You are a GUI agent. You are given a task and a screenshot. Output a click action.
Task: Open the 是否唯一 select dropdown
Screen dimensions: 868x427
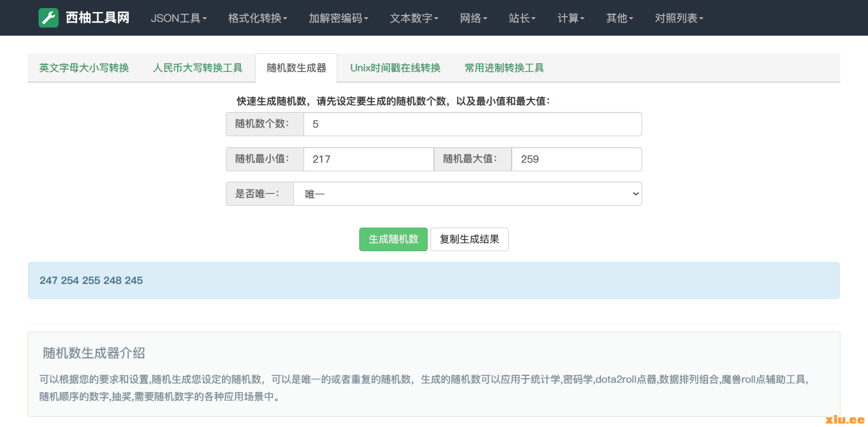pyautogui.click(x=467, y=194)
